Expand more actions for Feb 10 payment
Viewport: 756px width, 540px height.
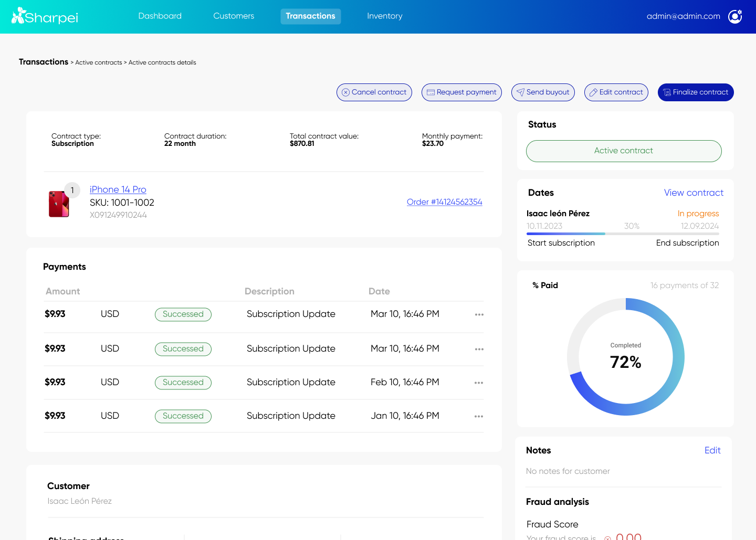click(479, 383)
